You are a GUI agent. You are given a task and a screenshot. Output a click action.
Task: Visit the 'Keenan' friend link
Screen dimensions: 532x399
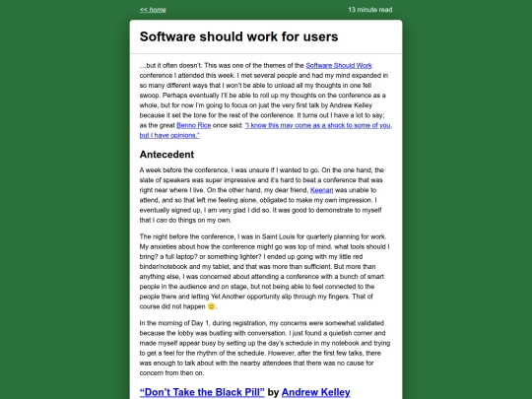[x=321, y=190]
